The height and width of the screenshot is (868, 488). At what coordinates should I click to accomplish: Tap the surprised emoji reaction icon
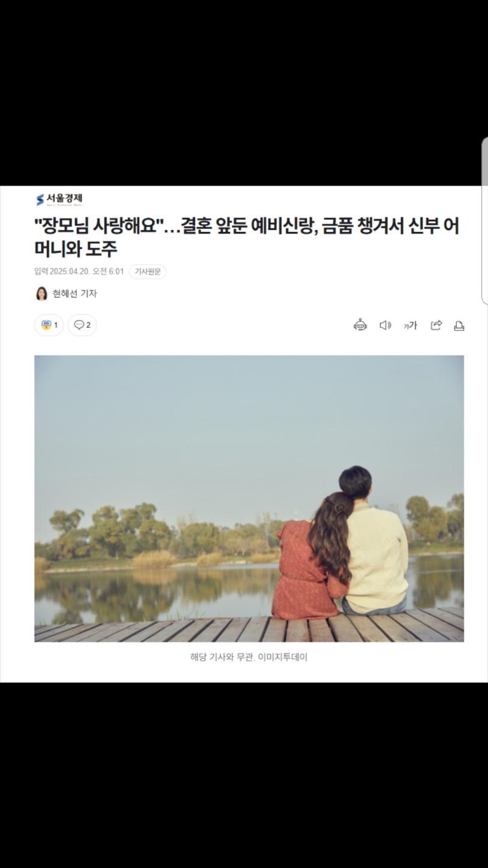pyautogui.click(x=46, y=325)
